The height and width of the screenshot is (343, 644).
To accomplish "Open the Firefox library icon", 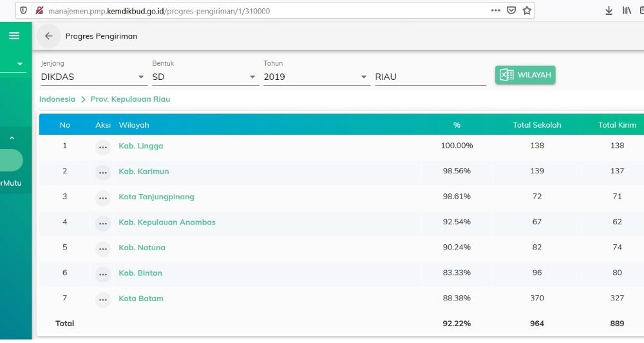I will coord(627,10).
